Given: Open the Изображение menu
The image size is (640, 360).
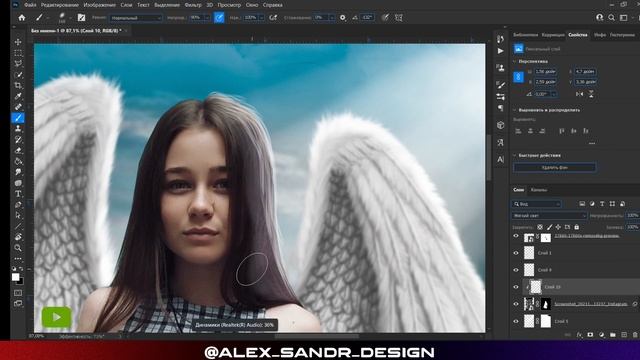Looking at the screenshot, I should click(x=100, y=5).
